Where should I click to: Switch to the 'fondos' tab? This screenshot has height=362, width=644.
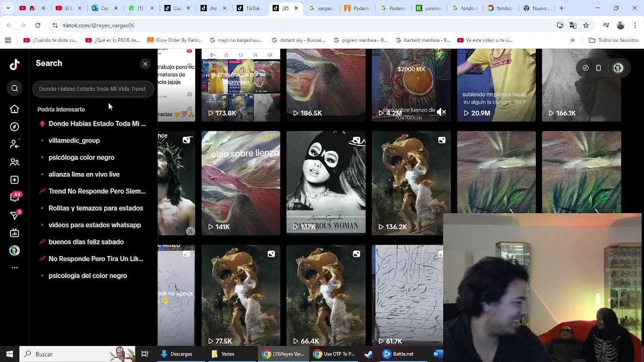click(x=500, y=8)
